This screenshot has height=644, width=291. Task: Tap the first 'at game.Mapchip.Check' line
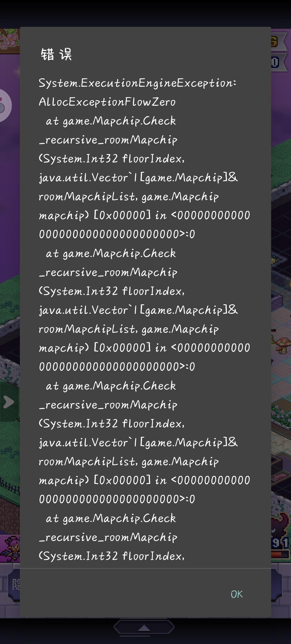[x=111, y=121]
